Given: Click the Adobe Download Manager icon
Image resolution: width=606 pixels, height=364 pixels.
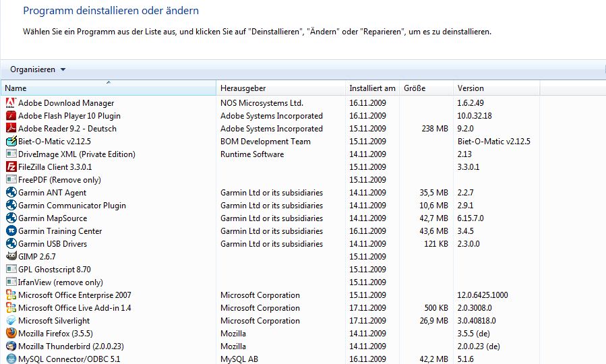Looking at the screenshot, I should point(11,103).
